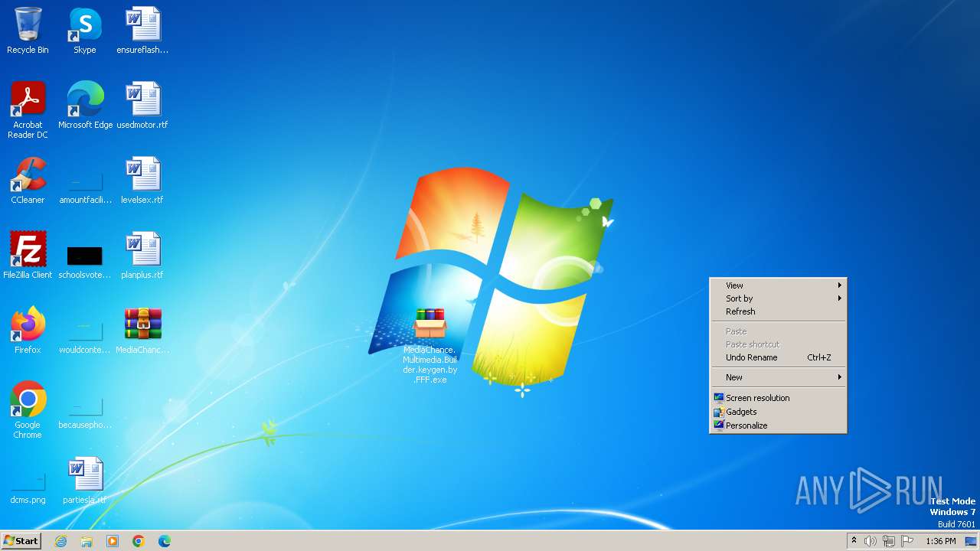This screenshot has width=980, height=551.
Task: Select the schoolsvote black thumbnail file
Action: [85, 262]
